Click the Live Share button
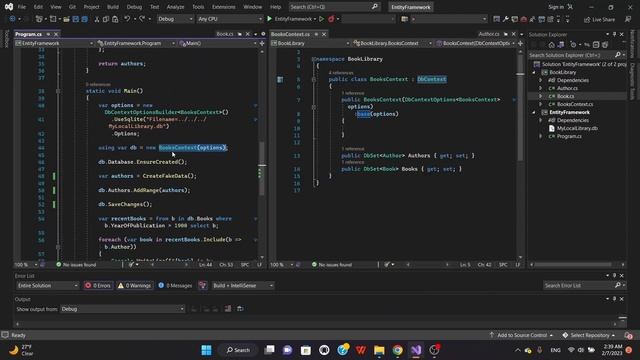 pos(599,19)
